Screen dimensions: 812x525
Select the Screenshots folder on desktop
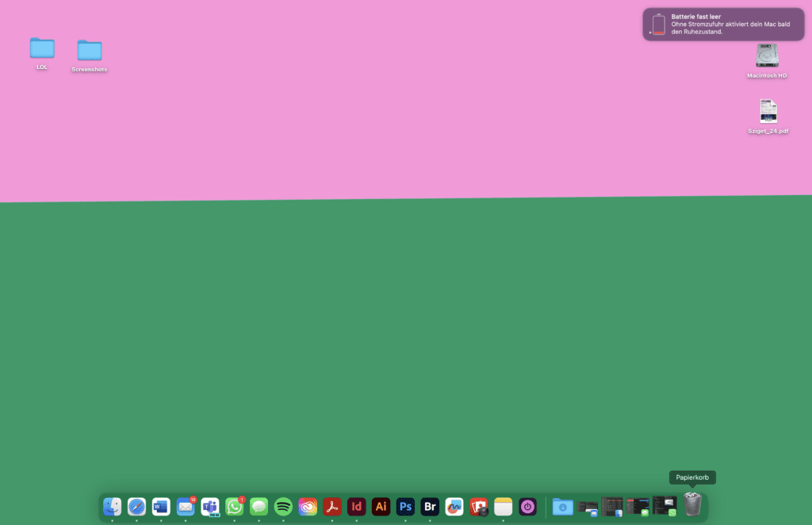(x=90, y=51)
